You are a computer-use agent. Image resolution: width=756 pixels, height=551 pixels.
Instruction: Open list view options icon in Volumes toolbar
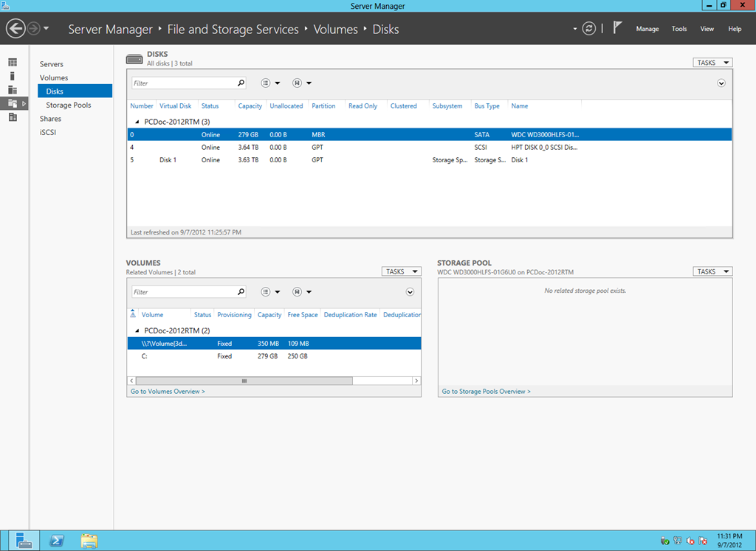pyautogui.click(x=266, y=292)
